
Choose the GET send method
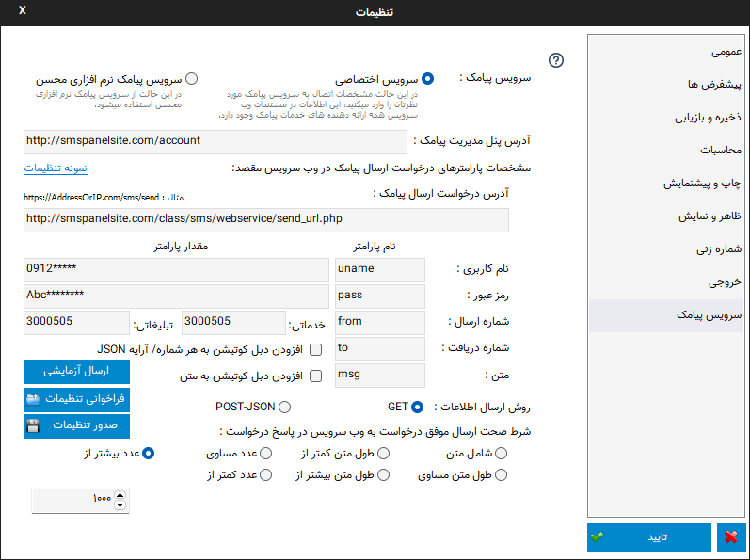click(417, 407)
